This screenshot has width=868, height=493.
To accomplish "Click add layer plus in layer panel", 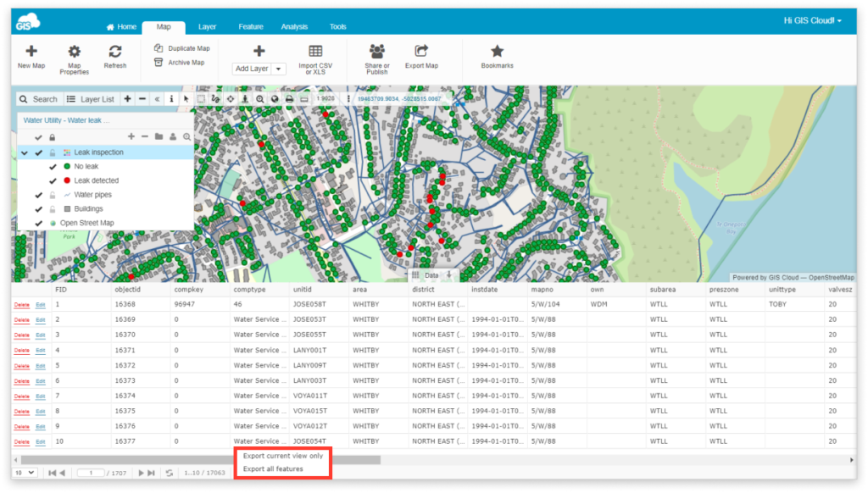I will tap(131, 136).
